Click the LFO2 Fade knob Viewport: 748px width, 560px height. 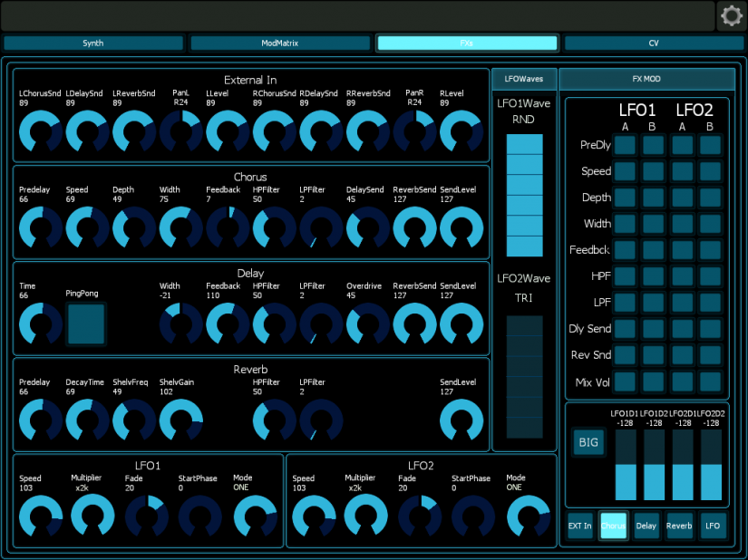(419, 516)
